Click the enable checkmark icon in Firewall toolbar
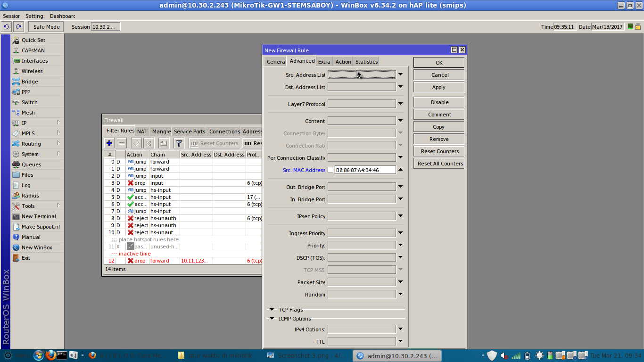The image size is (644, 362). 136,143
